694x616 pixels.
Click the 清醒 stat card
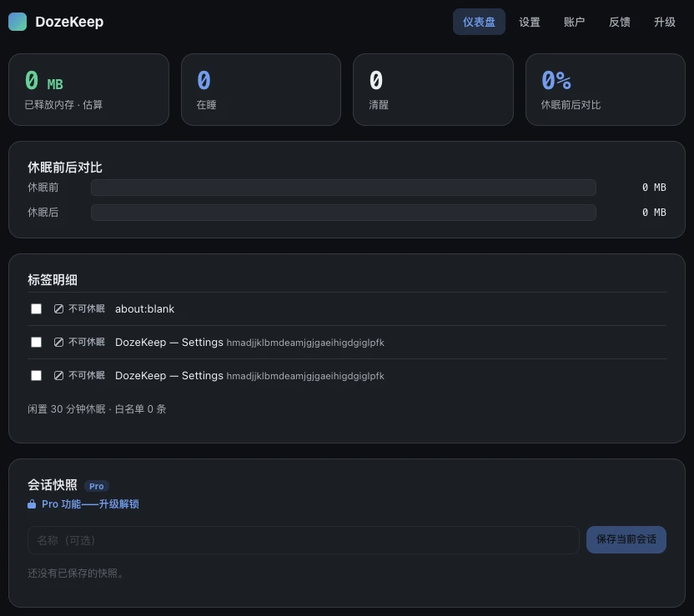tap(433, 90)
